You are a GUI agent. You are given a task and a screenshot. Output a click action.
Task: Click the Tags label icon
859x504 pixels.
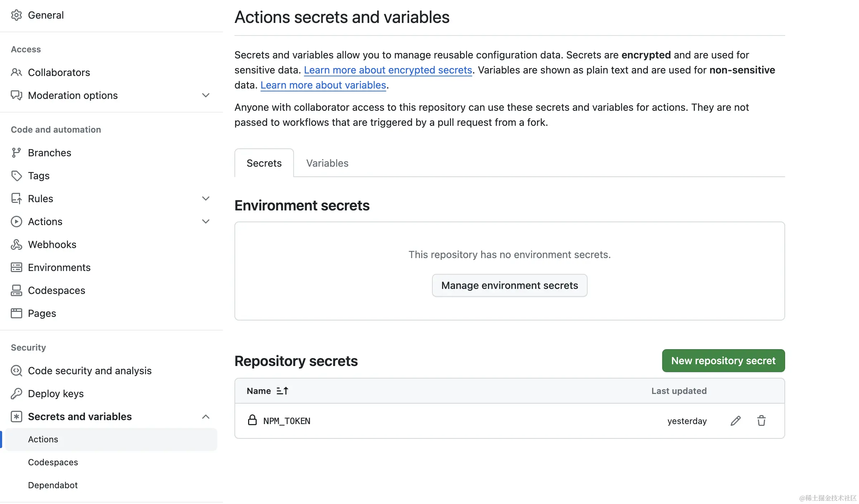coord(16,176)
